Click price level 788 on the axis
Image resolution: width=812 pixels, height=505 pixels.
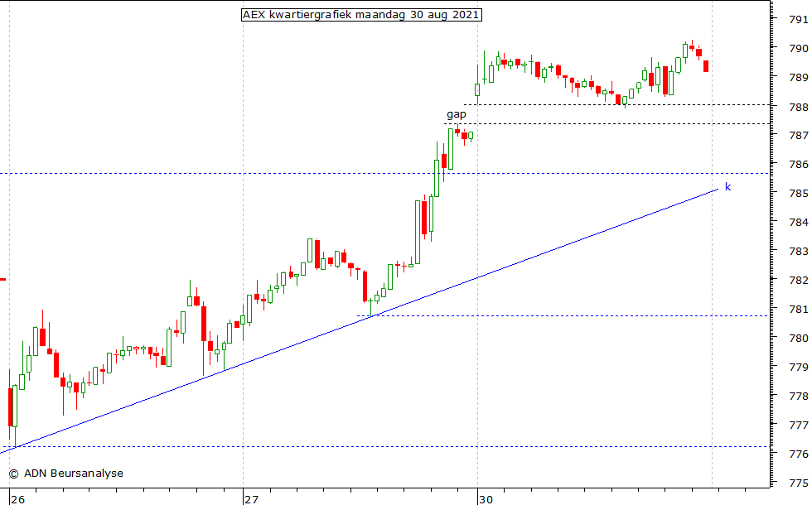click(799, 107)
